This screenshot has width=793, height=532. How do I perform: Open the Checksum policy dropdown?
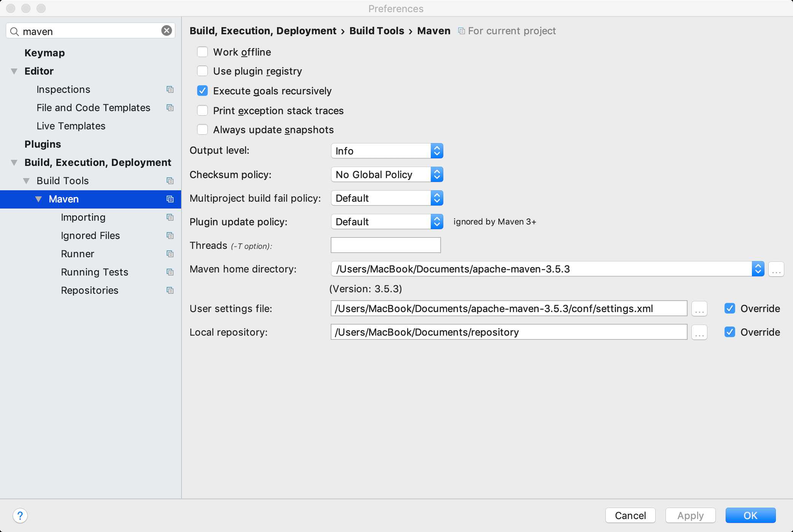(x=387, y=175)
